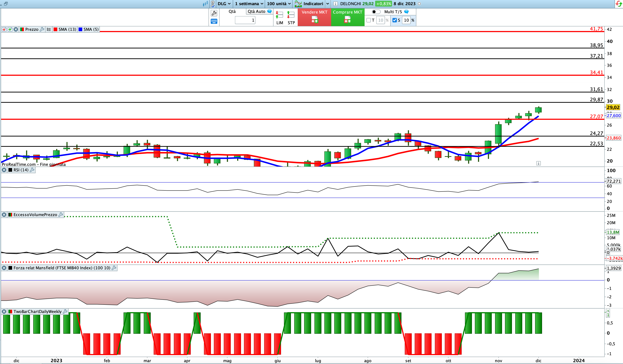
Task: Close the TwoBarChartDailyWeekly panel
Action: (x=4, y=312)
